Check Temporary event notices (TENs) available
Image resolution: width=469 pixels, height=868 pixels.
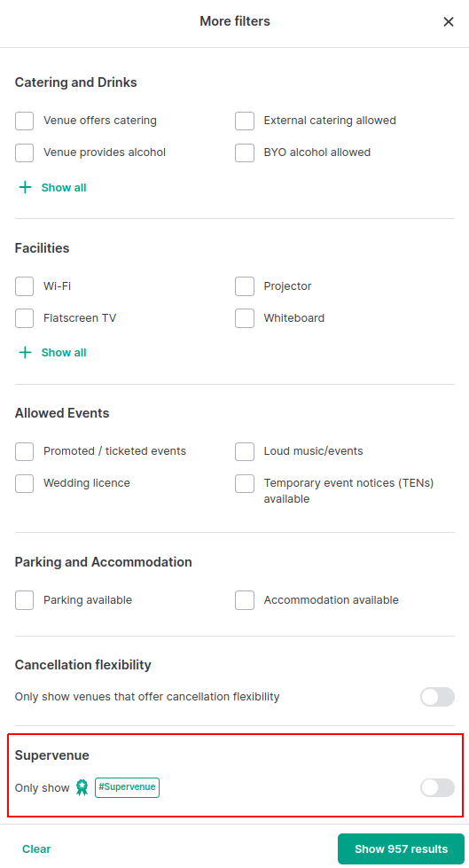(x=245, y=483)
